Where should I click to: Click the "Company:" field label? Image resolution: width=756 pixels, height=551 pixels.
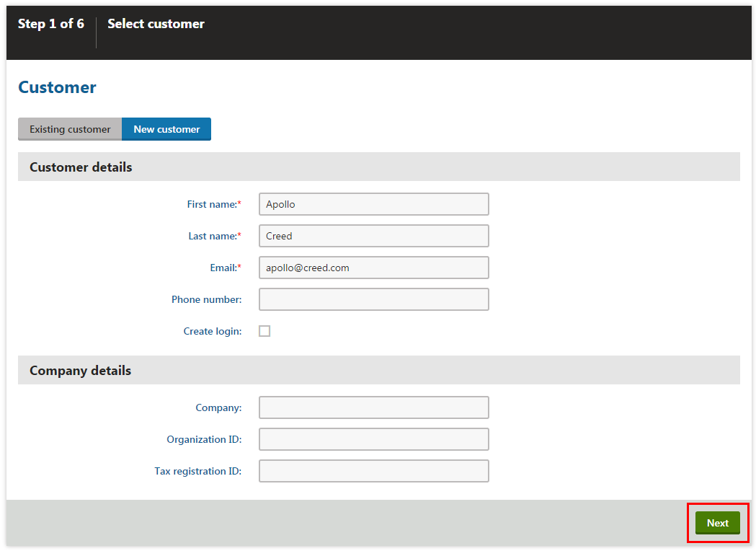[218, 407]
